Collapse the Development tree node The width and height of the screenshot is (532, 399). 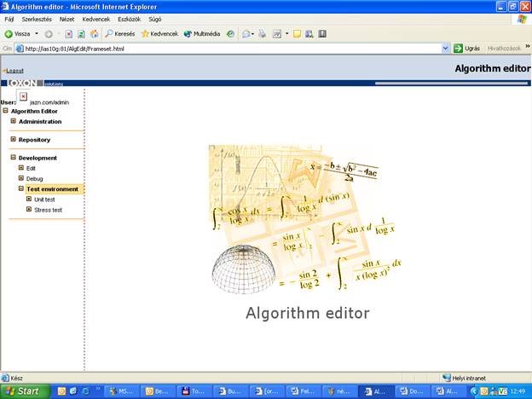(14, 157)
